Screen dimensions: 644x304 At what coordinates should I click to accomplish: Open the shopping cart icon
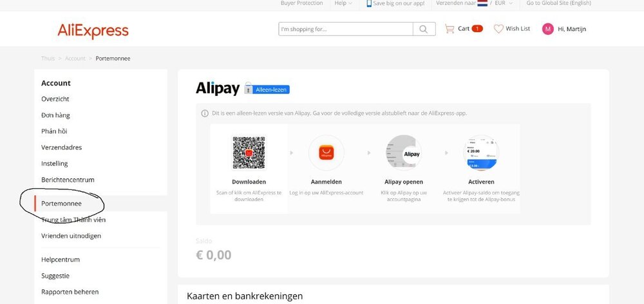click(450, 29)
